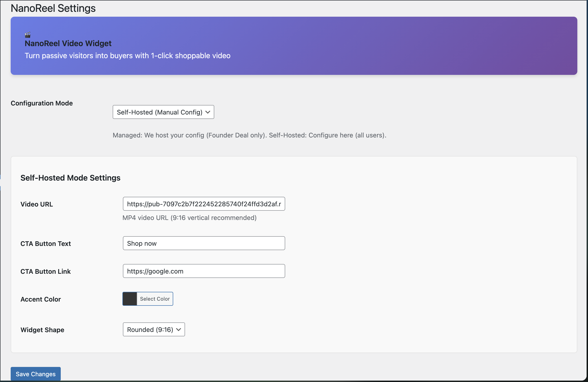Click the clapperboard icon in the banner
588x382 pixels.
tap(27, 35)
